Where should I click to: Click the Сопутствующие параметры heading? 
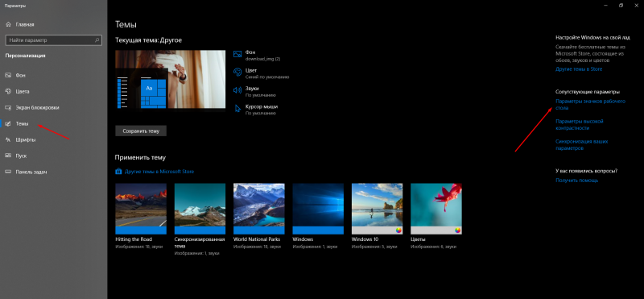588,92
